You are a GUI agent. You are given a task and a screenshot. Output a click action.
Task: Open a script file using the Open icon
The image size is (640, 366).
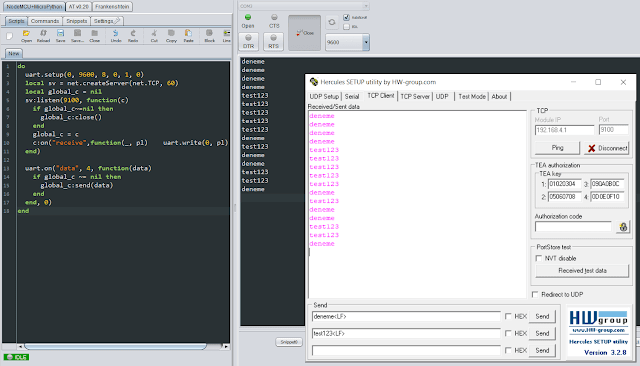tap(26, 36)
